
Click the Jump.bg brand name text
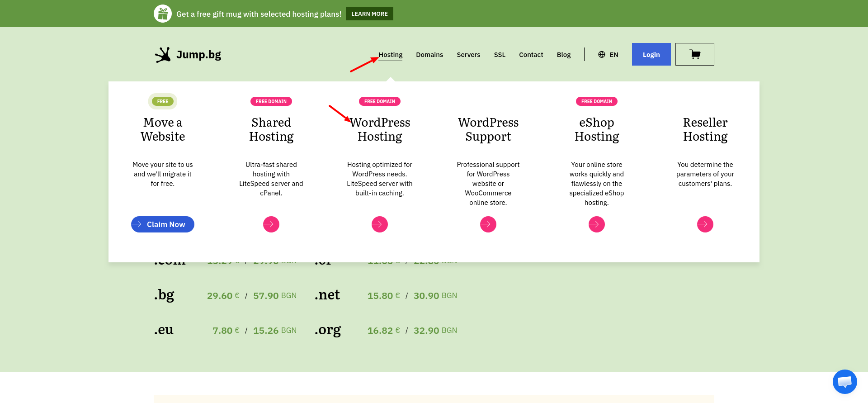click(199, 55)
